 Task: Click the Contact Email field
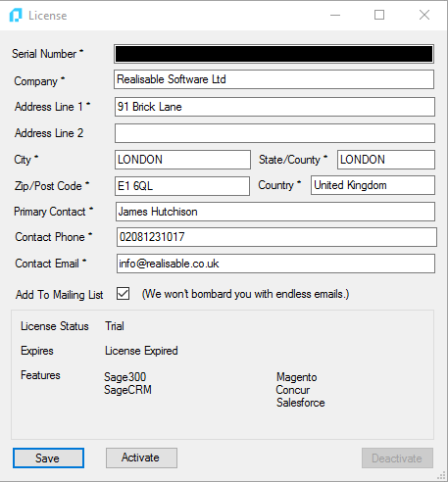[x=275, y=264]
